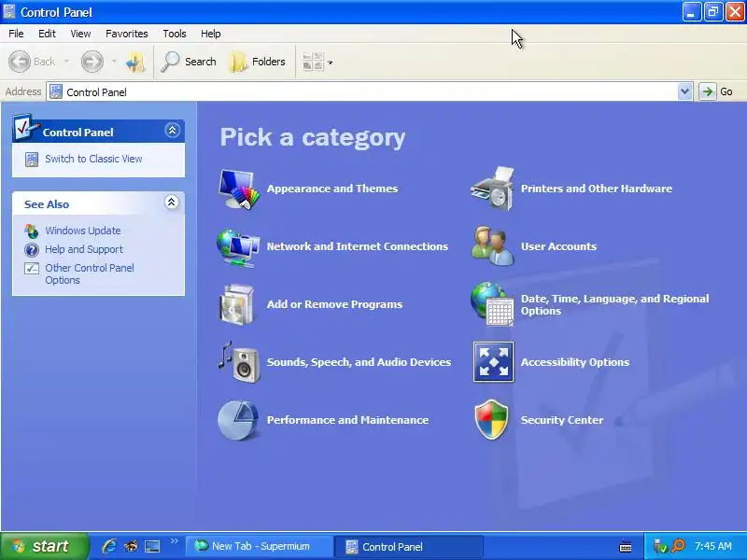Viewport: 747px width, 560px height.
Task: Click the Go button beside address bar
Action: coord(716,91)
